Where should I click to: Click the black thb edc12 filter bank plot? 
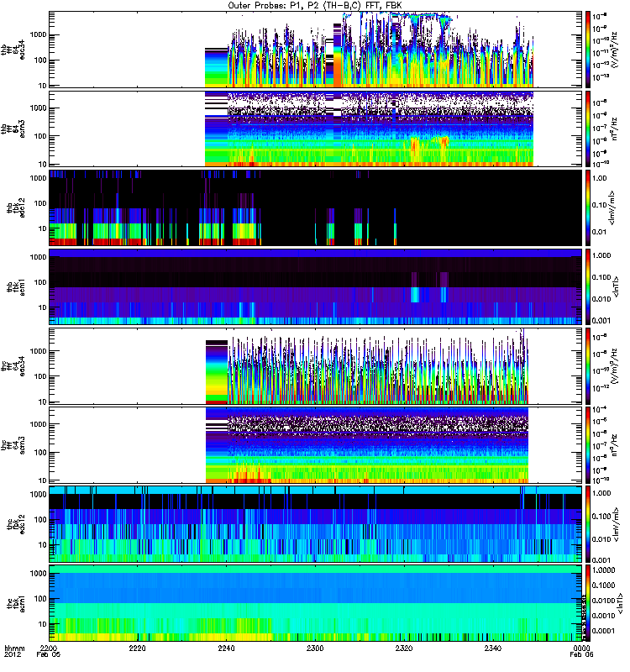pos(315,207)
